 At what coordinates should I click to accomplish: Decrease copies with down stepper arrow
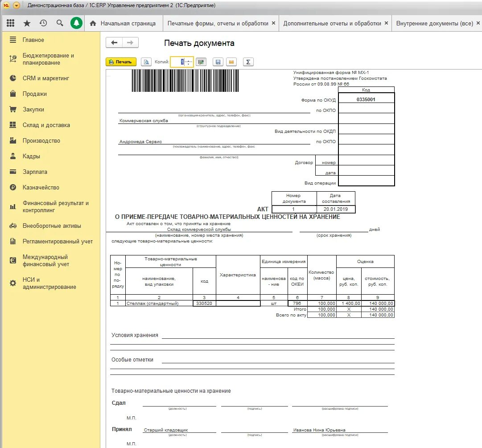[x=189, y=64]
